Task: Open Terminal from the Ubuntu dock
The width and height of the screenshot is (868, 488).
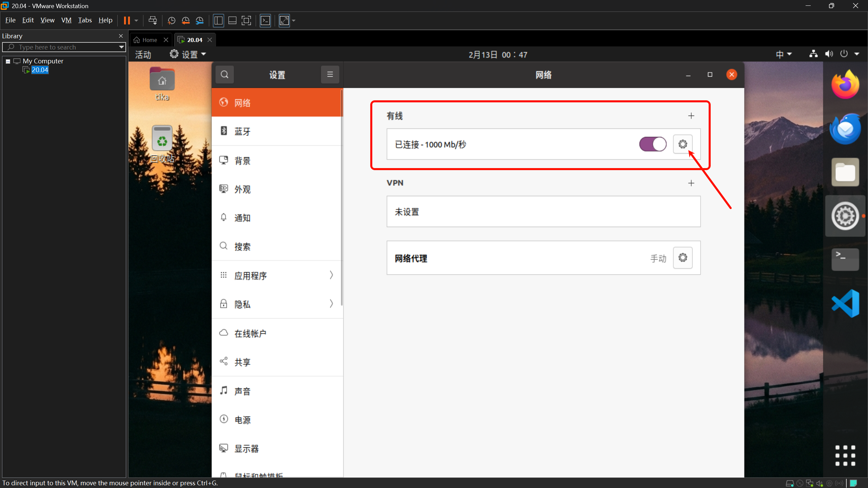Action: pyautogui.click(x=845, y=259)
